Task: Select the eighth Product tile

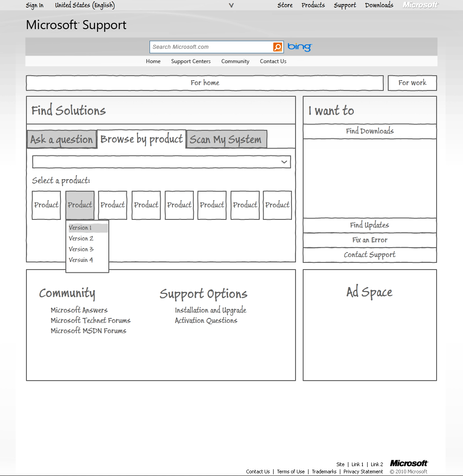Action: click(x=278, y=205)
